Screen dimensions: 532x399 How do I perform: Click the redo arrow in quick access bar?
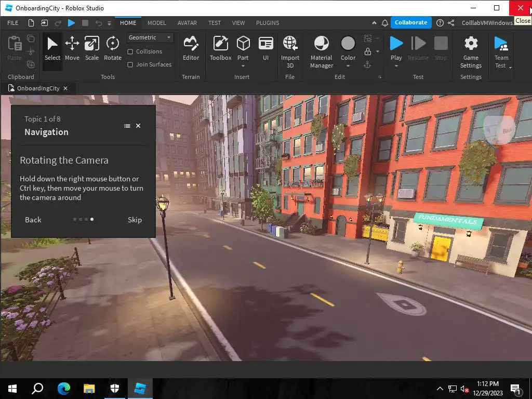point(58,23)
